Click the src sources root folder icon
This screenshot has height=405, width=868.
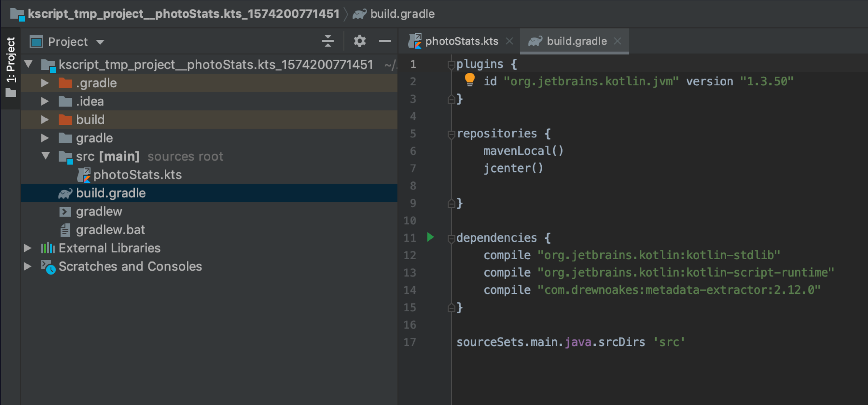tap(66, 157)
